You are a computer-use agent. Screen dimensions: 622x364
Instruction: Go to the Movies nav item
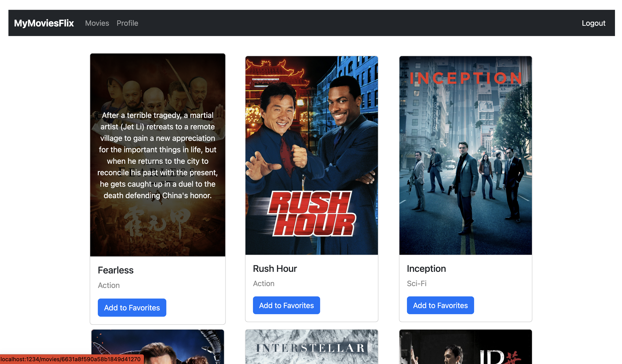(97, 23)
